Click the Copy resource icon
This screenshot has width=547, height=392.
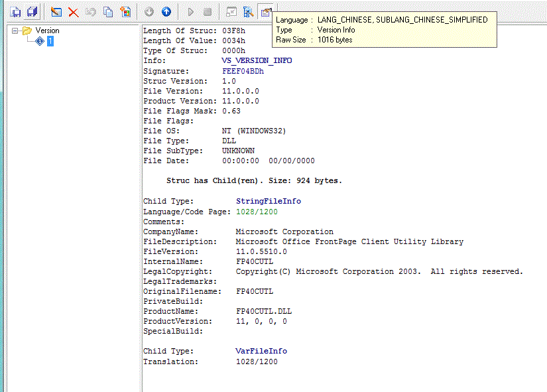[108, 12]
